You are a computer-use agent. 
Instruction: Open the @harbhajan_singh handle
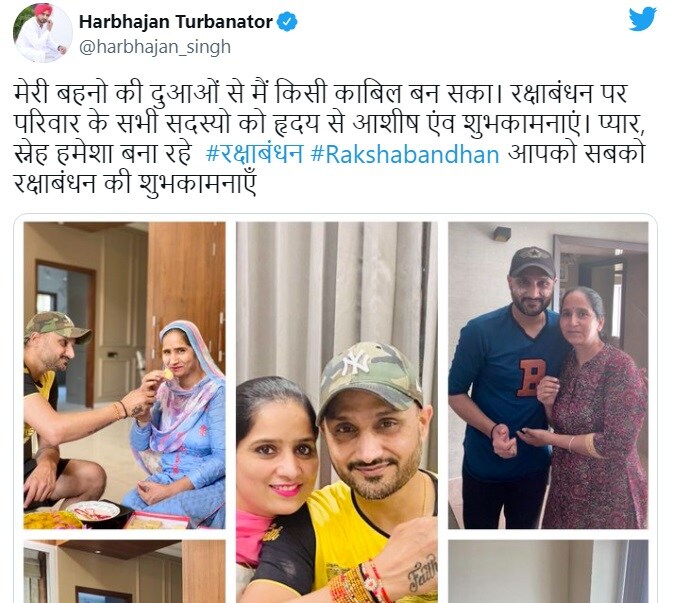click(x=155, y=47)
